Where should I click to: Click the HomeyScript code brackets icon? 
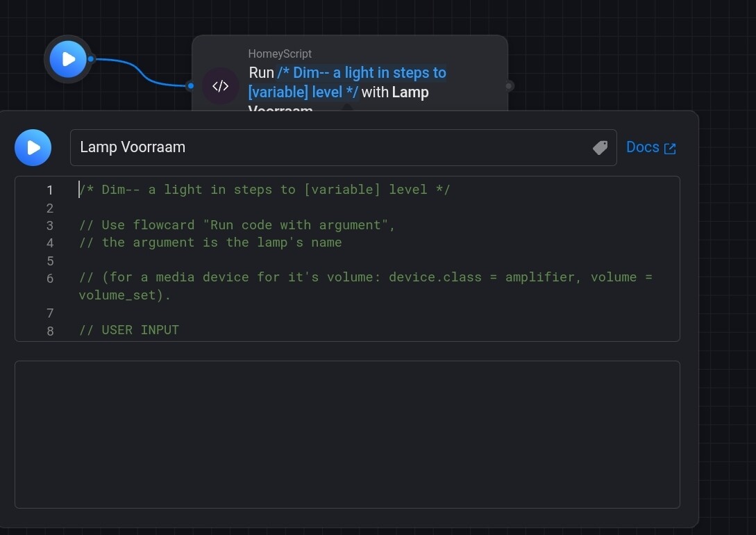(220, 86)
